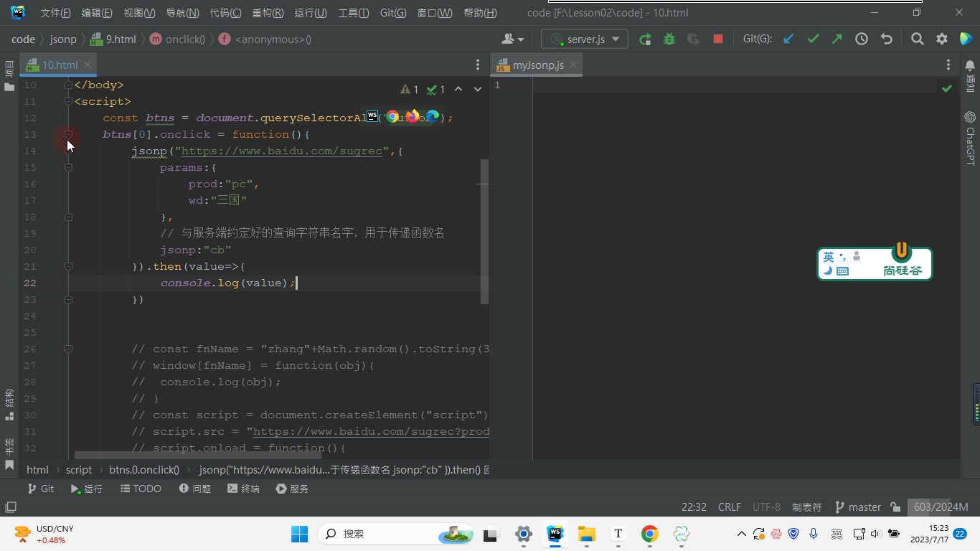Click the memory indicator 603/2024M
The height and width of the screenshot is (551, 980).
pyautogui.click(x=941, y=507)
